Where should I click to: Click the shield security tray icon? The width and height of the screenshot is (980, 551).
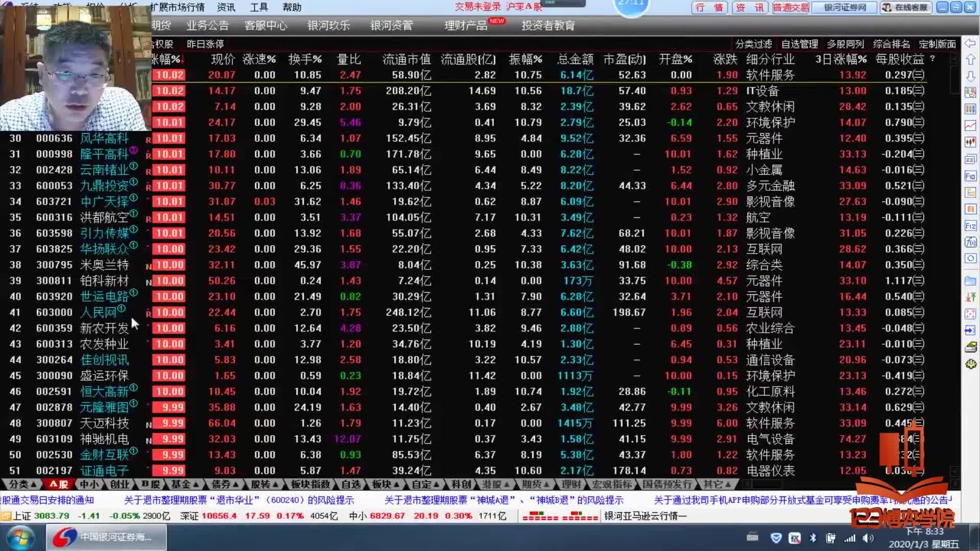[x=776, y=538]
